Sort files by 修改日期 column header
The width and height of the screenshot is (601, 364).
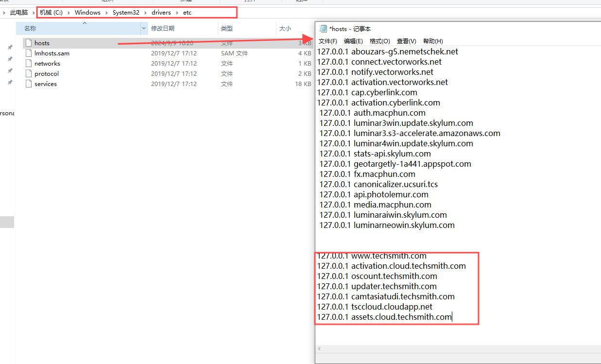[x=163, y=29]
